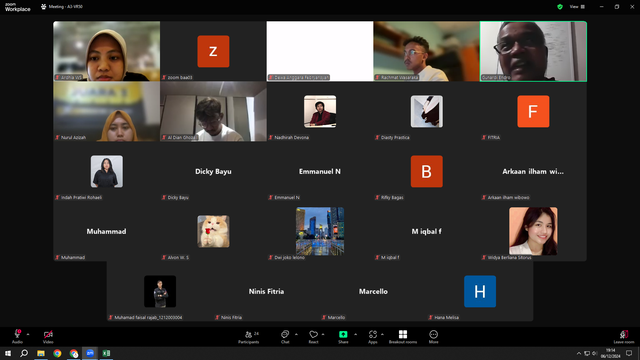Click Marcello's name tile
This screenshot has width=640, height=360.
pyautogui.click(x=373, y=291)
